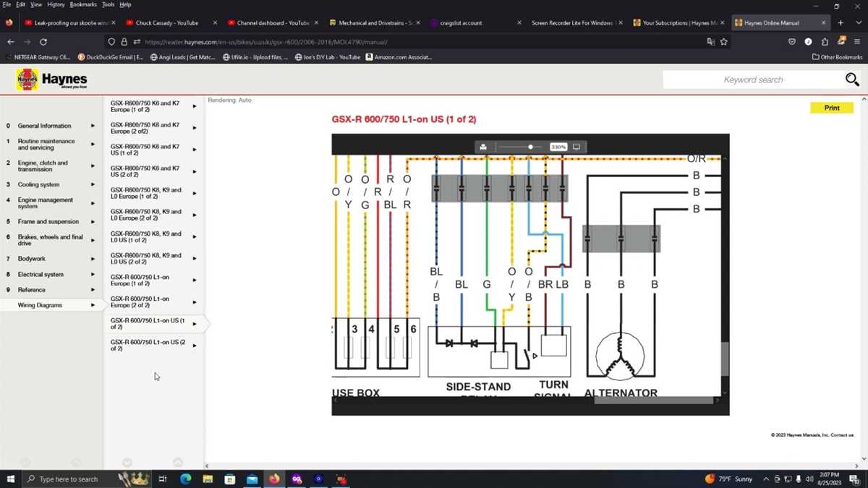Open GSX-R600/750 K6 and K7 Europe (1 of 2)

(153, 106)
